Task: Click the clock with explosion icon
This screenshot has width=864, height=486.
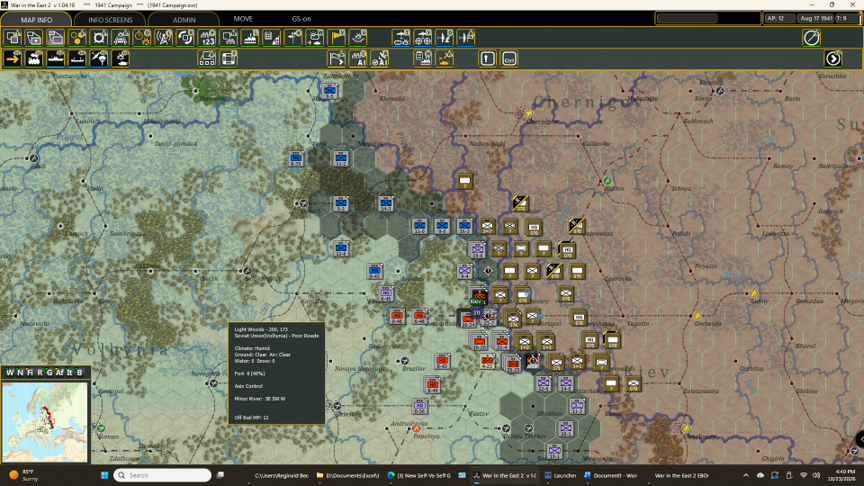Action: pos(142,38)
